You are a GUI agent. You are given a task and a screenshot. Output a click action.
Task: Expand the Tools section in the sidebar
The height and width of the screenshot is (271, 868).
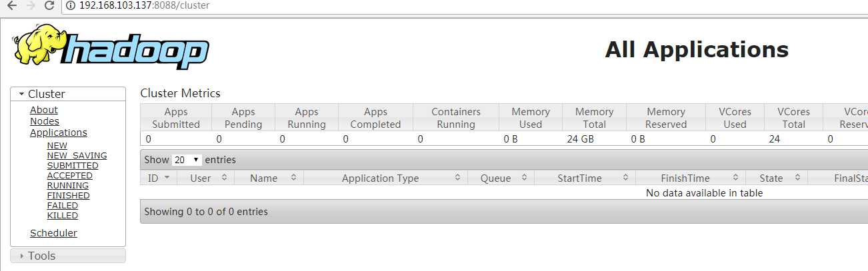click(x=68, y=256)
